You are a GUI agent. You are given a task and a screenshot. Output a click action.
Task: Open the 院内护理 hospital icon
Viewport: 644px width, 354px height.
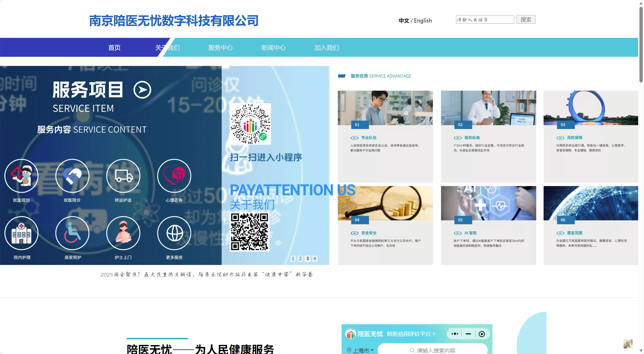coord(21,233)
